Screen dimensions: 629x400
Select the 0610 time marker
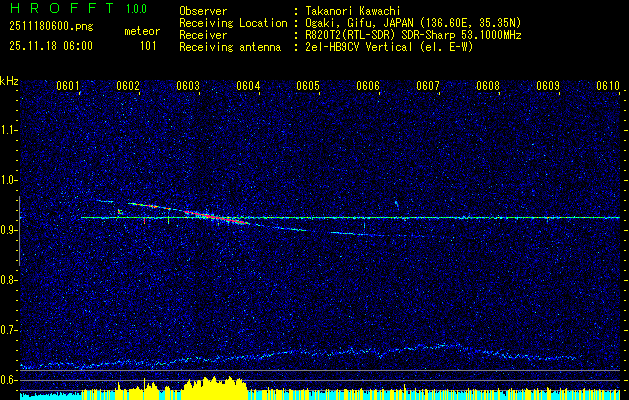pos(607,86)
